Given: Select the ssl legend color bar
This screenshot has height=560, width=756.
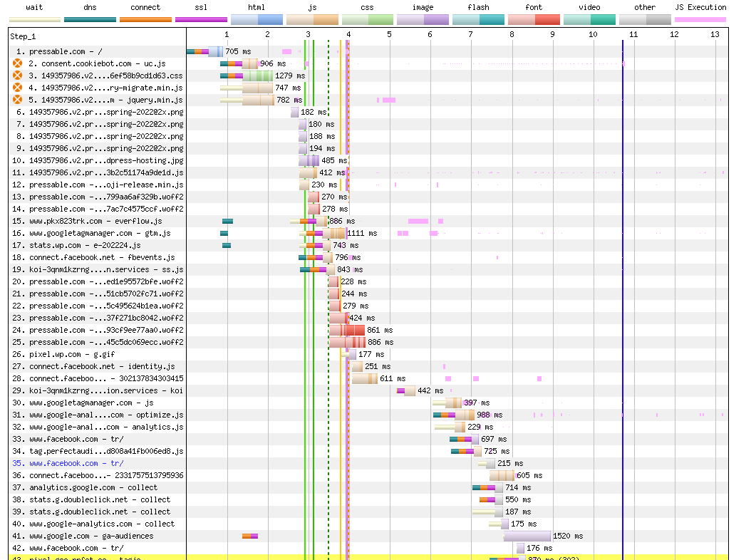Looking at the screenshot, I should (x=201, y=20).
